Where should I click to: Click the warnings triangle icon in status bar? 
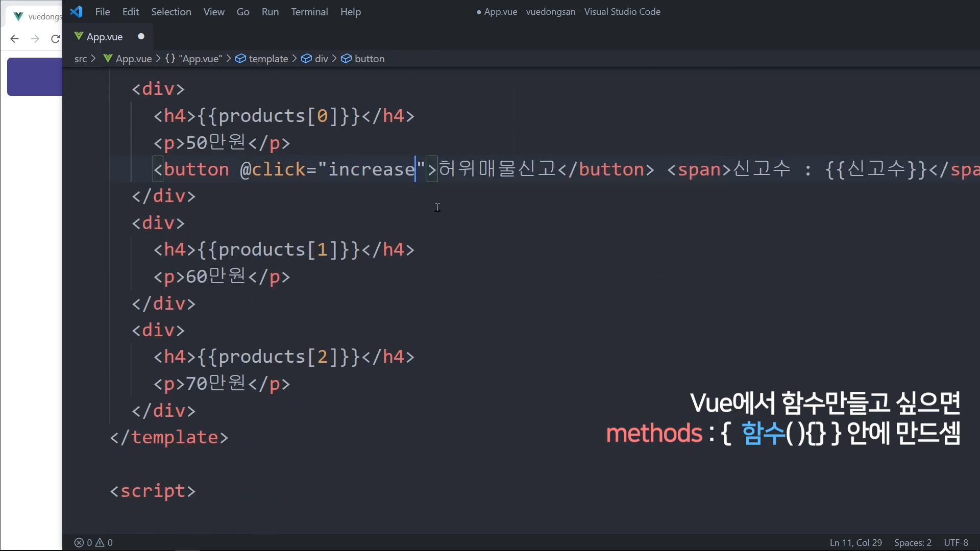click(100, 543)
